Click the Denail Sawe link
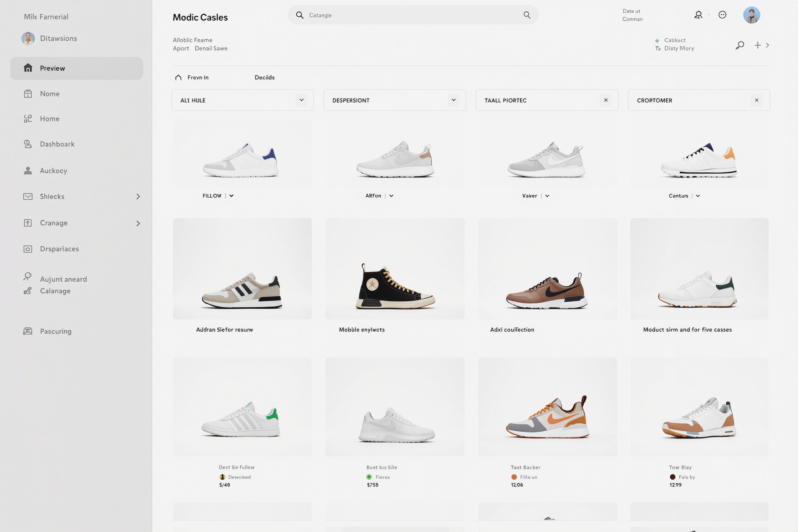 point(211,48)
